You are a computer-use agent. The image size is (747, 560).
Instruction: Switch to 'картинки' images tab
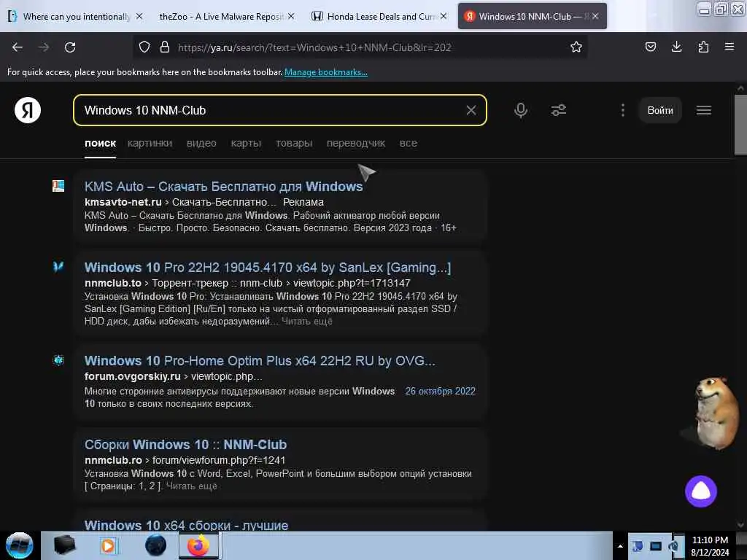tap(150, 144)
